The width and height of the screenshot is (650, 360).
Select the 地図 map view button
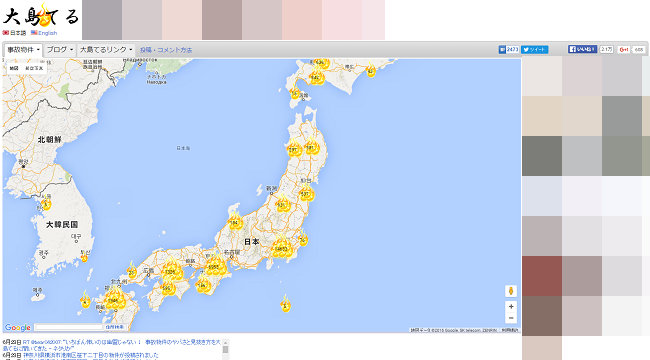pos(14,68)
